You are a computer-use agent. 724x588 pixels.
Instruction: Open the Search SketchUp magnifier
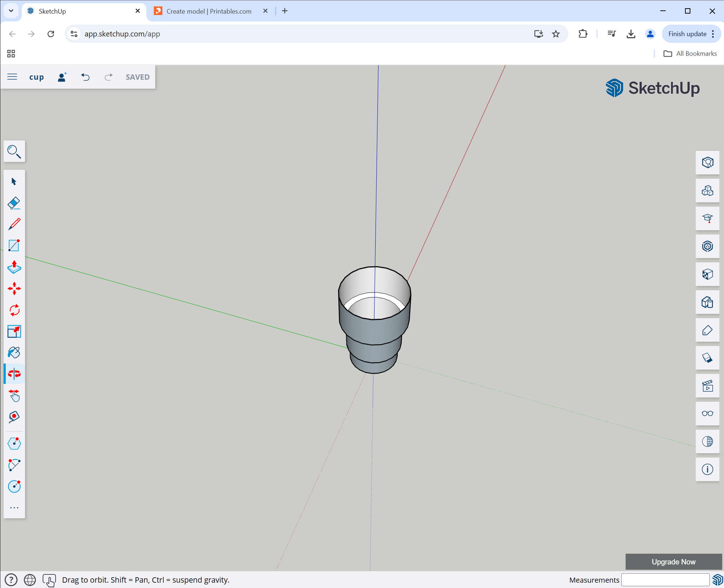click(14, 152)
